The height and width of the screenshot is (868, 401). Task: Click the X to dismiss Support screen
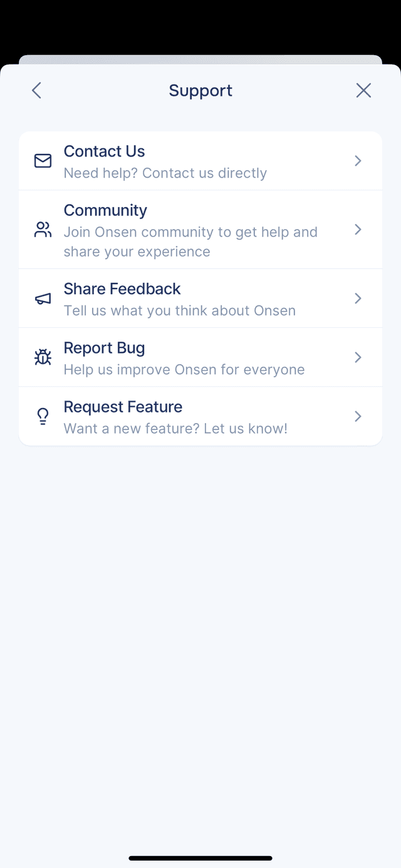[363, 90]
